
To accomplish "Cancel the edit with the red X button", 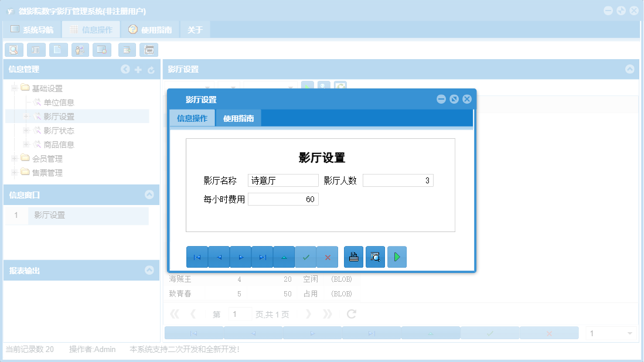I will point(327,257).
